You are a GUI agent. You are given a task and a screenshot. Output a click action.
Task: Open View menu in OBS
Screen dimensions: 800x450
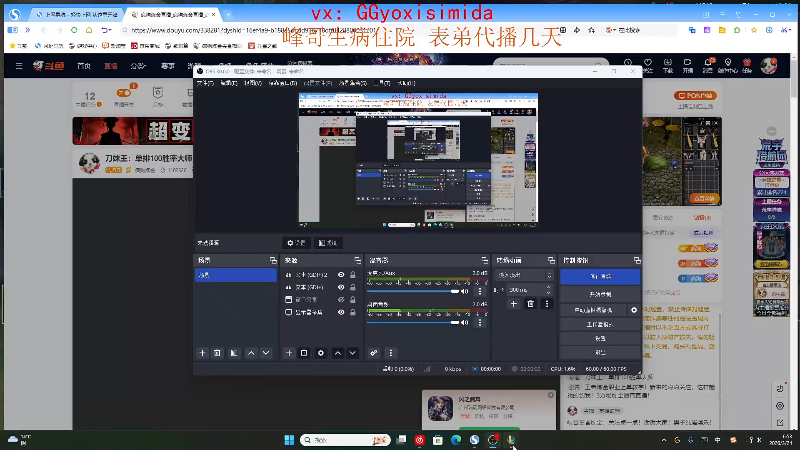pos(253,83)
